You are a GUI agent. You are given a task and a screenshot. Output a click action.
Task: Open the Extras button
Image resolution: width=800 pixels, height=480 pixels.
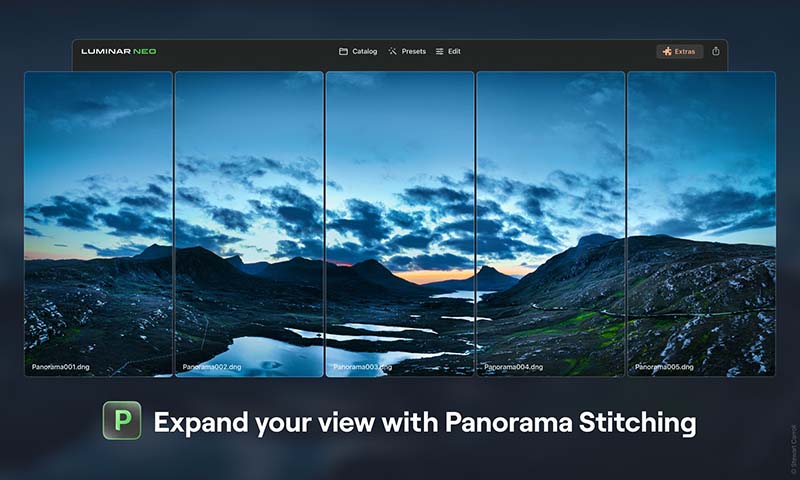pyautogui.click(x=680, y=51)
